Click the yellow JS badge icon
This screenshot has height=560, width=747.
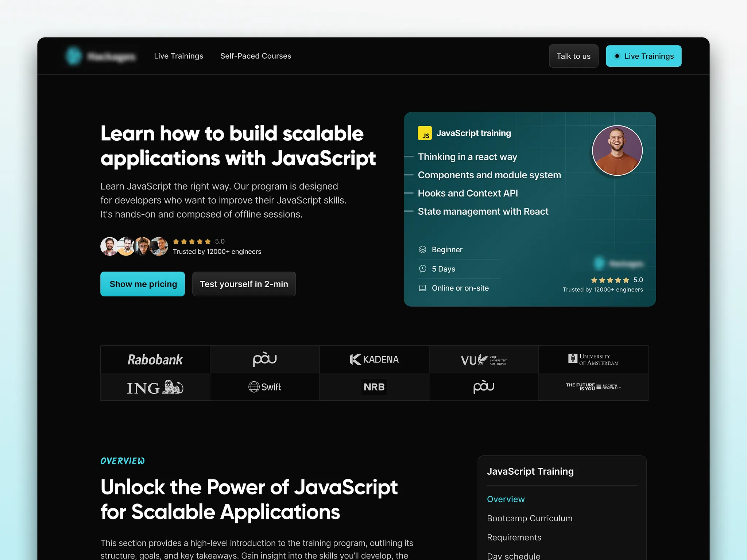tap(425, 133)
